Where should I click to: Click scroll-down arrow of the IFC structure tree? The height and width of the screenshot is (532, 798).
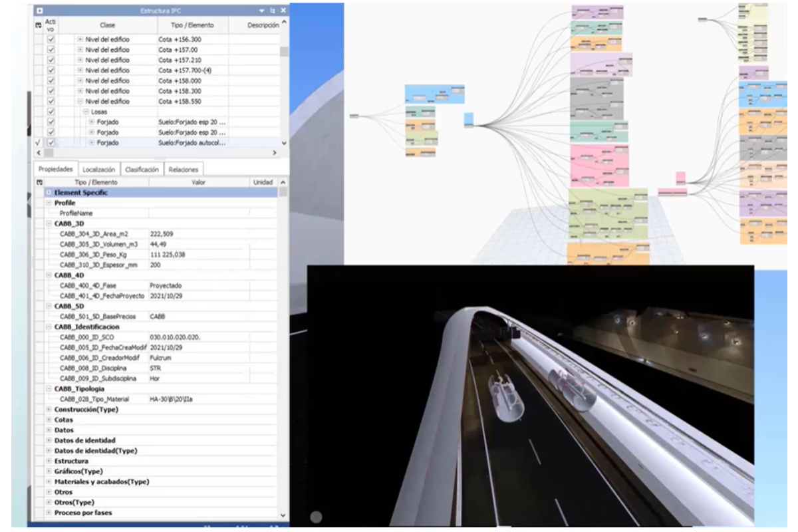click(x=285, y=143)
